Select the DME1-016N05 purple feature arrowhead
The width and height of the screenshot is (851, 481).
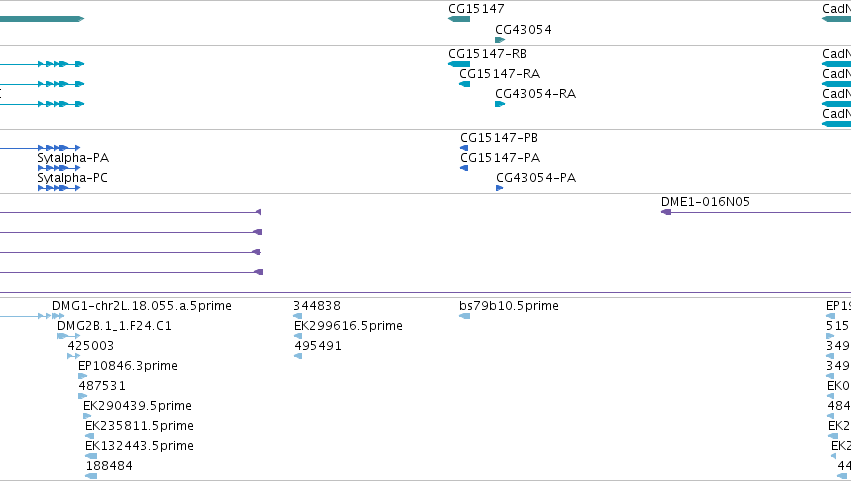tap(666, 212)
